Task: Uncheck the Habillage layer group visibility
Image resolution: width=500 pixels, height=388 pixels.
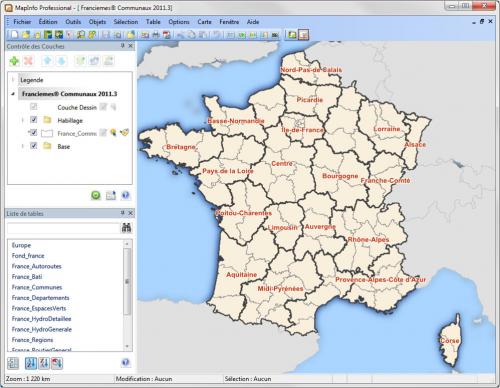Action: click(x=33, y=120)
